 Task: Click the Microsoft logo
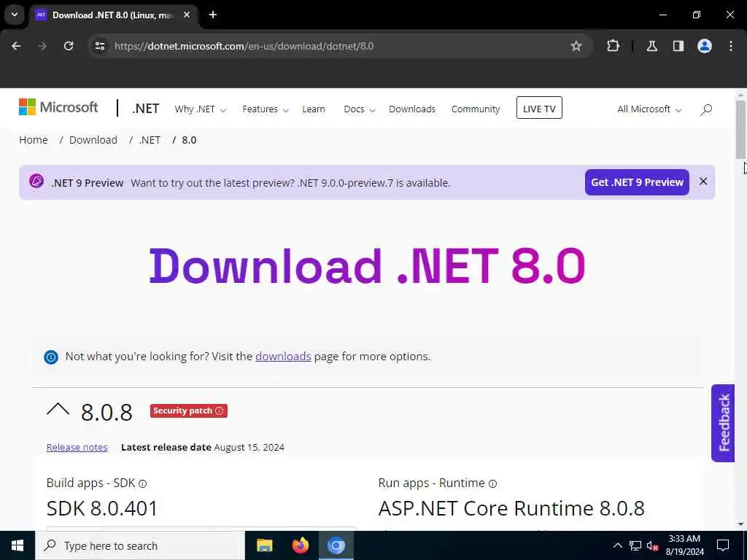point(58,107)
